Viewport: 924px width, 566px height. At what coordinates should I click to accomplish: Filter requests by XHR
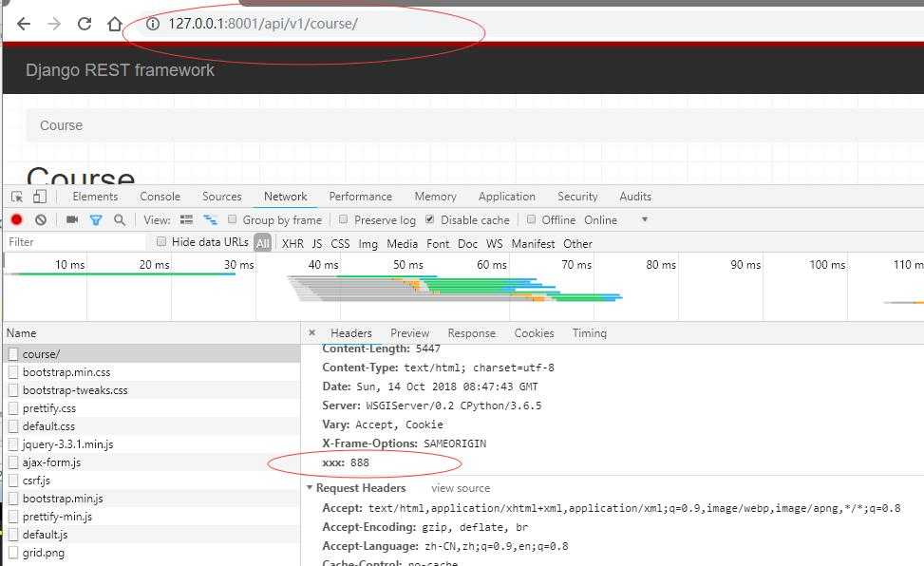[292, 243]
